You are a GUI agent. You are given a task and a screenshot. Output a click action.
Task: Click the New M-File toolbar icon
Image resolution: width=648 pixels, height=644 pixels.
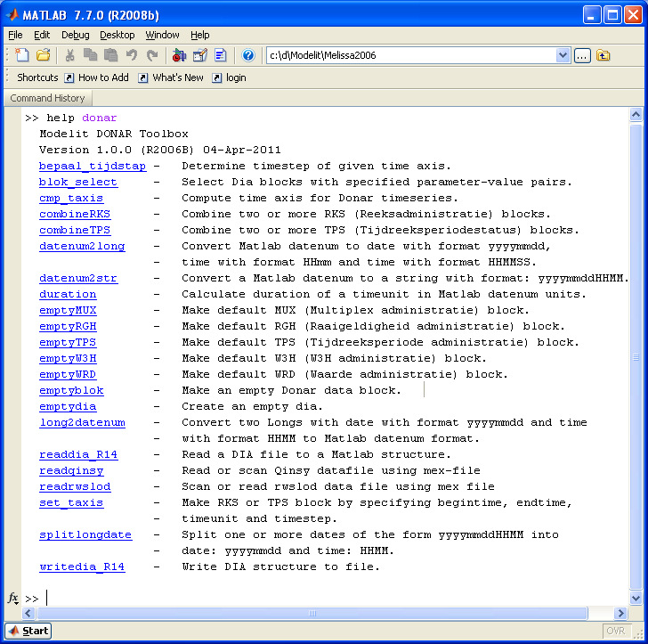click(22, 55)
